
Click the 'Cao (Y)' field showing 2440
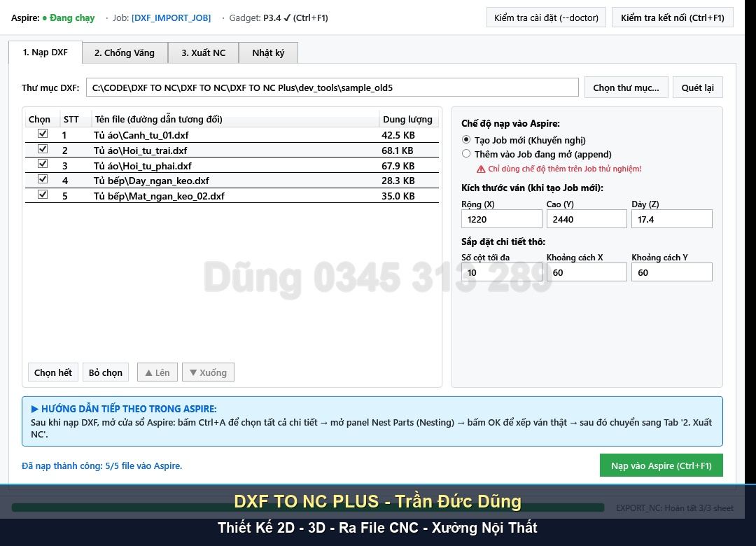[587, 219]
